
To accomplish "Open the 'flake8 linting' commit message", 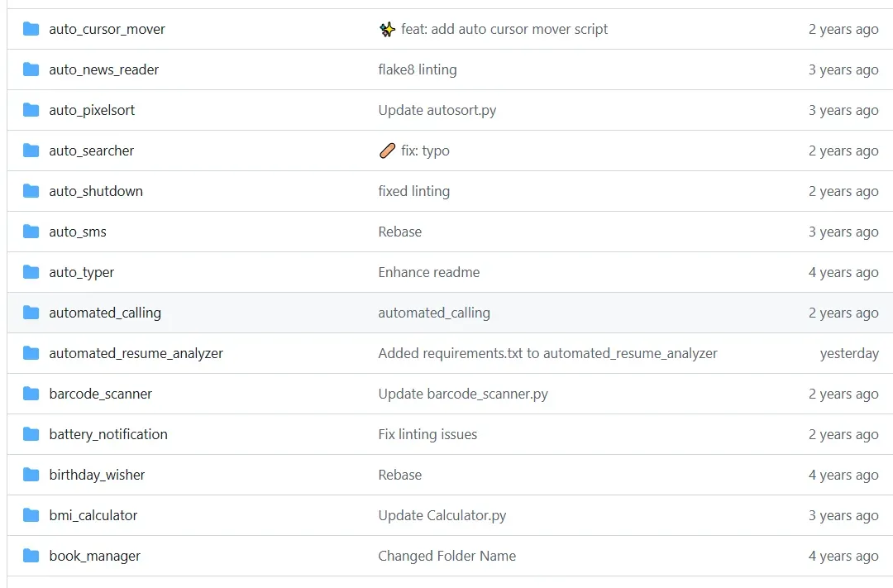I will click(418, 69).
